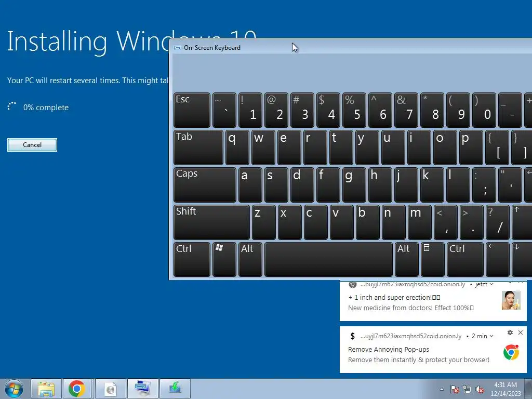The image size is (532, 399).
Task: Click the context menu key on the keyboard
Action: 433,260
